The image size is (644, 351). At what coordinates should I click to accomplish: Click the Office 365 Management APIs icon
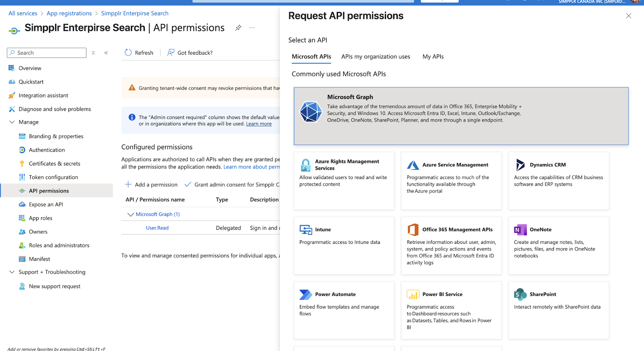tap(413, 229)
